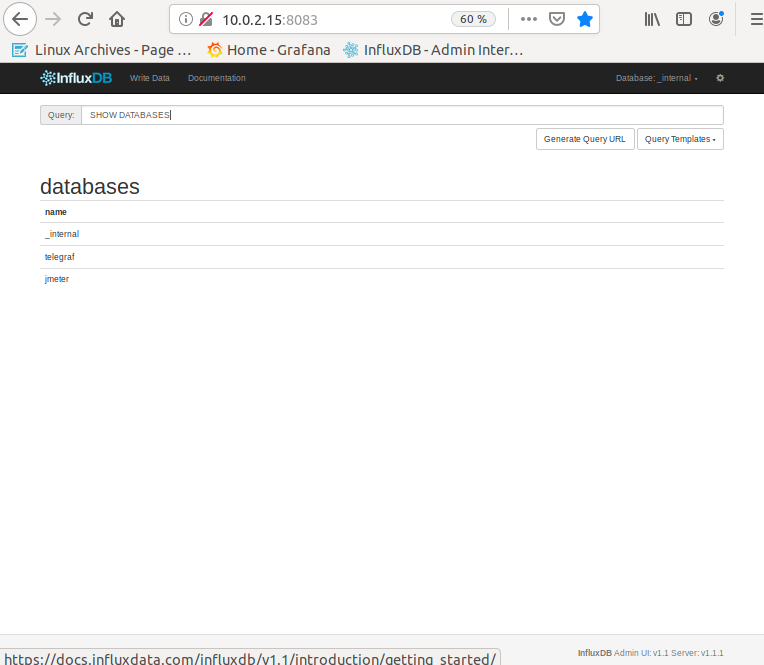Open the page actions three-dot menu
Screen dimensions: 764x665
pyautogui.click(x=529, y=19)
